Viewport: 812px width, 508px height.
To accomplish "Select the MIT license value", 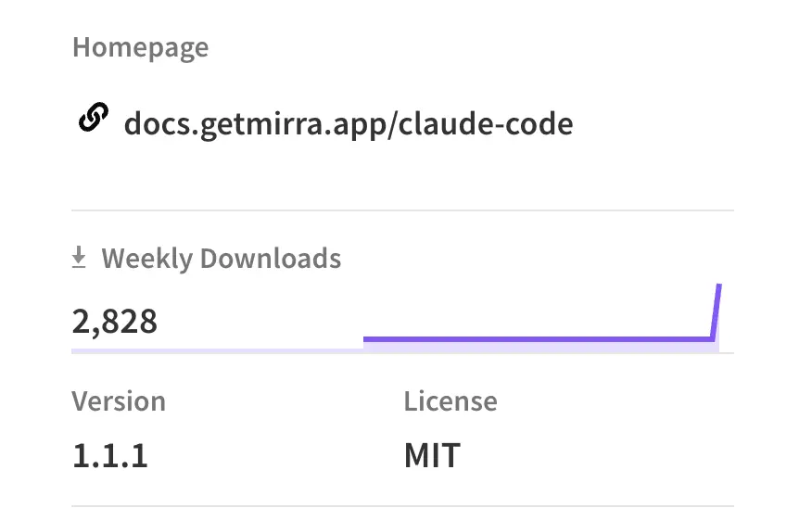I will [x=432, y=456].
